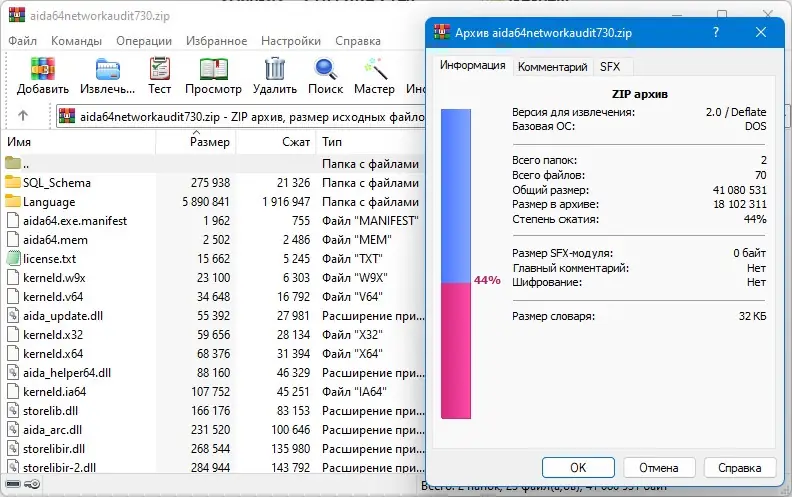
Task: Click the OK button in dialog
Action: [578, 468]
